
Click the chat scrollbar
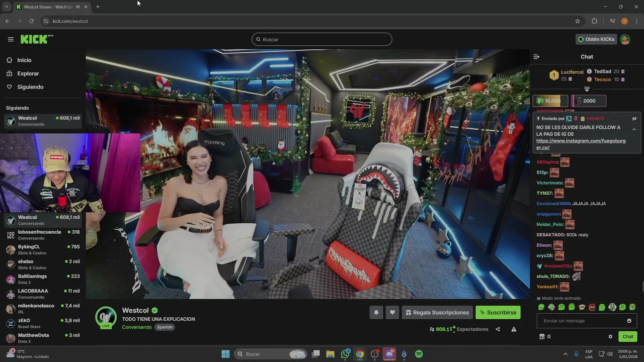click(x=642, y=287)
